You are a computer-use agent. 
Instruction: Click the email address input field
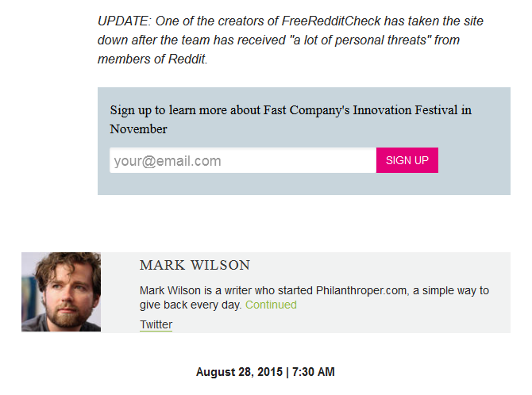(242, 161)
